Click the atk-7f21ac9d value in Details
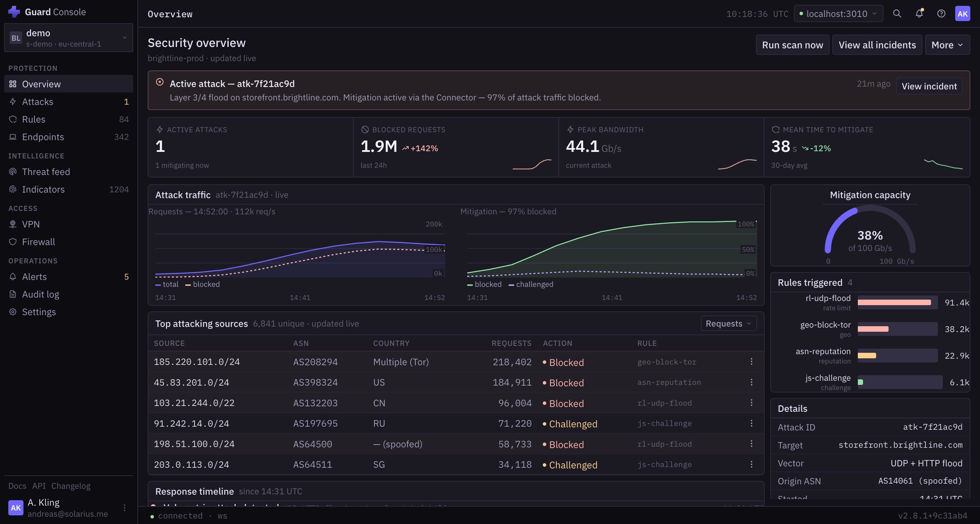The width and height of the screenshot is (980, 524). [x=932, y=427]
